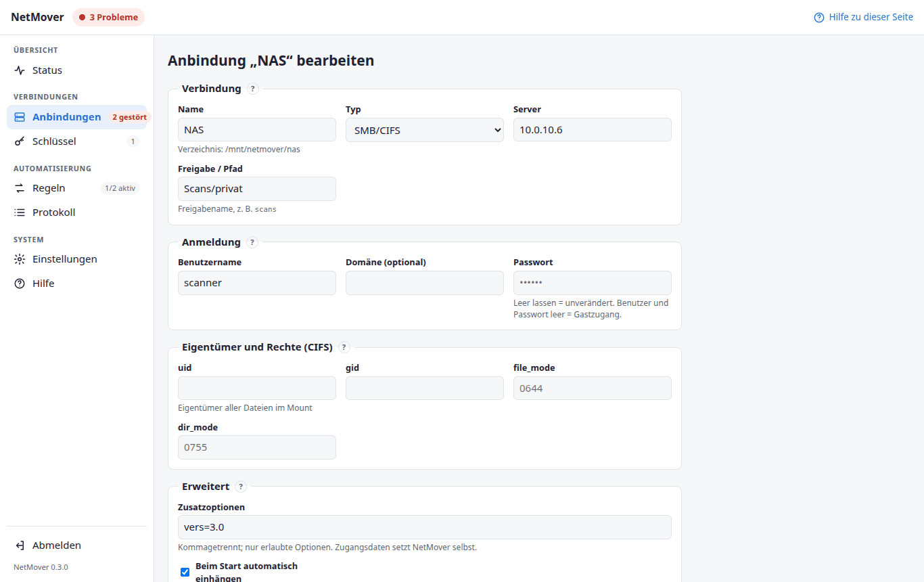Click the Verzeichnis: /mnt/netmover/nas hint
Image resolution: width=924 pixels, height=582 pixels.
coord(239,150)
